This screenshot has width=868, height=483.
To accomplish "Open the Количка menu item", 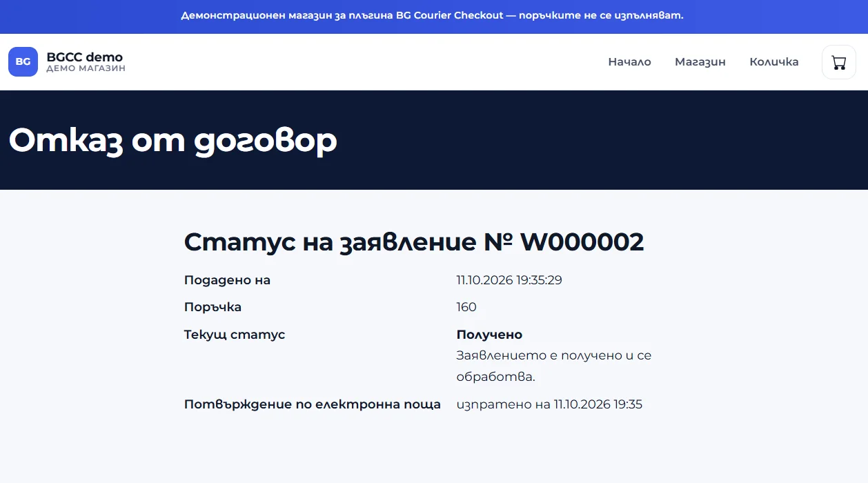I will tap(774, 62).
